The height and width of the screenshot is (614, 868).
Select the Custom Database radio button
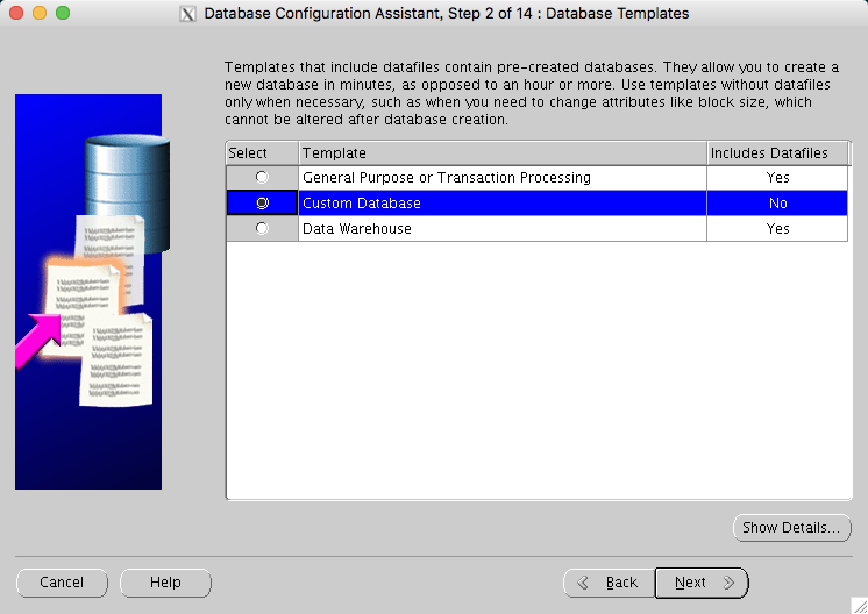(262, 202)
